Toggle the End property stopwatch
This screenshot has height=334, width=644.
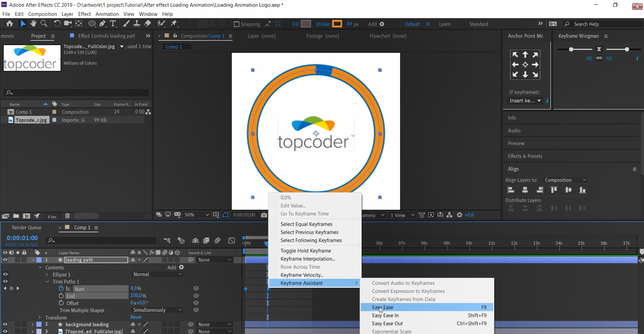pyautogui.click(x=61, y=296)
